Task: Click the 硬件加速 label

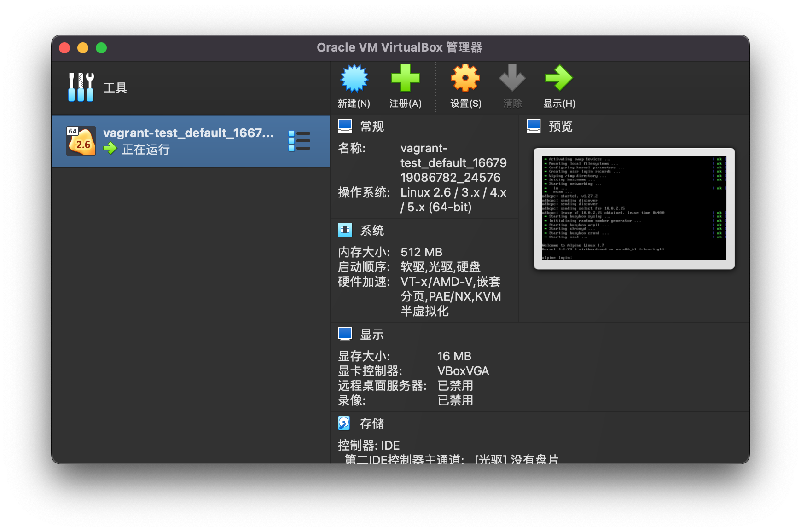Action: coord(364,282)
